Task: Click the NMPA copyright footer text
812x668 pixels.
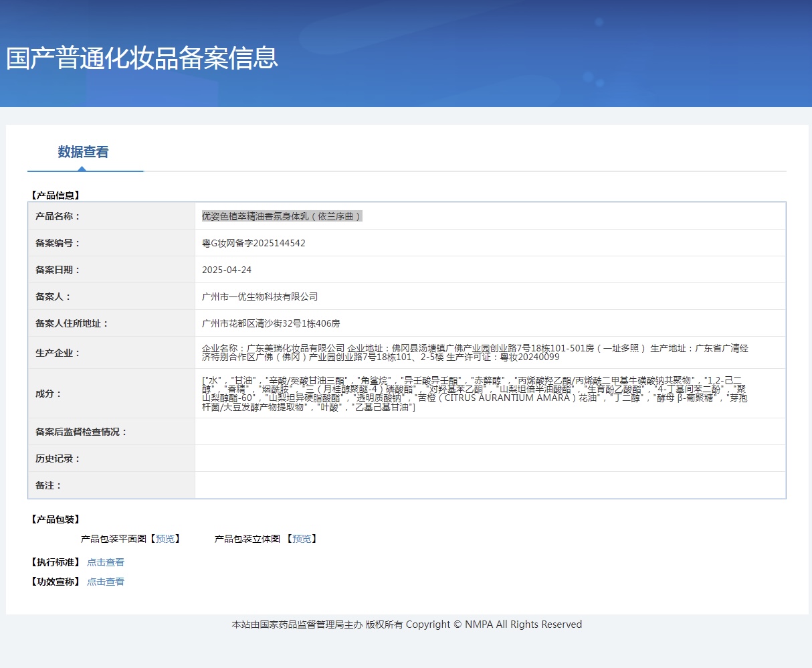Action: tap(407, 624)
